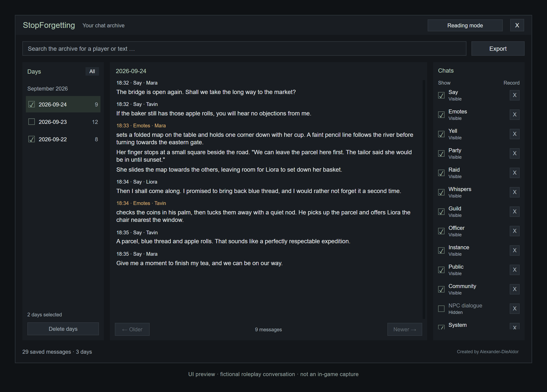Turn off recording for Guild chat
Viewport: 547px width, 392px height.
tap(514, 212)
